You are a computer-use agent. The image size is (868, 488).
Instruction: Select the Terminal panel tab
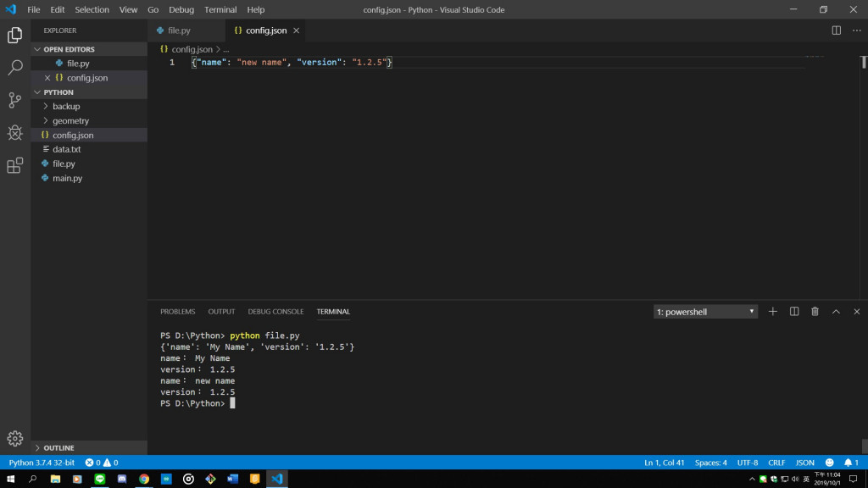tap(333, 312)
